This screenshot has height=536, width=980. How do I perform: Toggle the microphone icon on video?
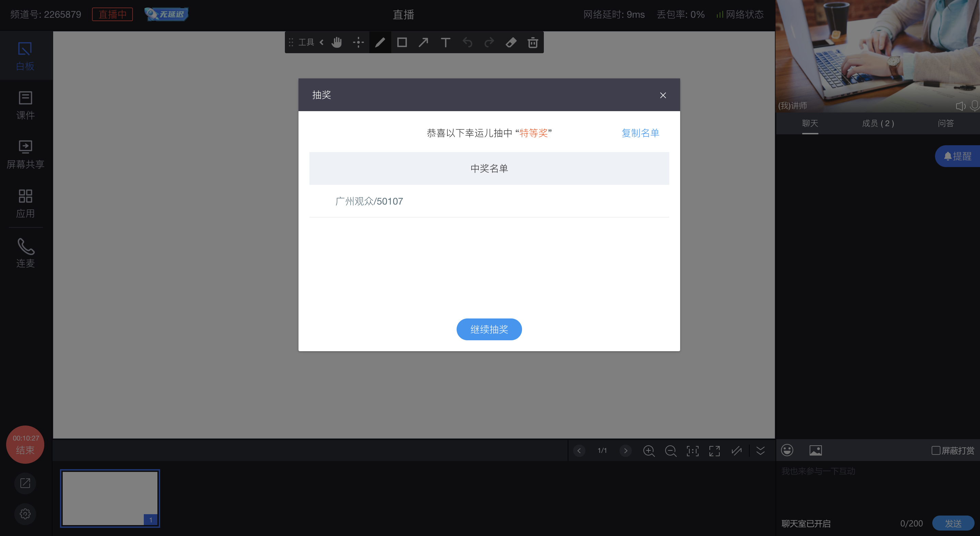point(975,105)
